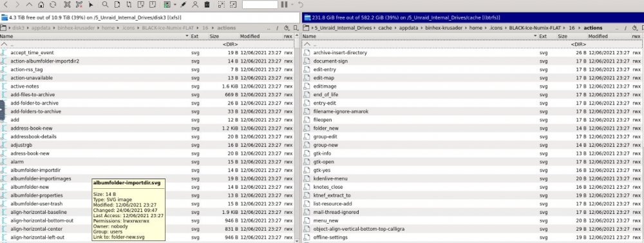Screen dimensions: 644x243
Task: Click the pen toolbar icon
Action: click(x=184, y=5)
